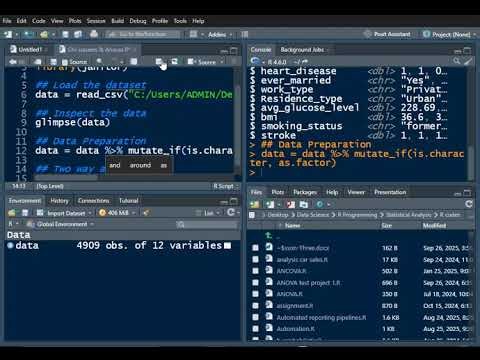Click the New Folder icon in Files pane

click(x=254, y=204)
